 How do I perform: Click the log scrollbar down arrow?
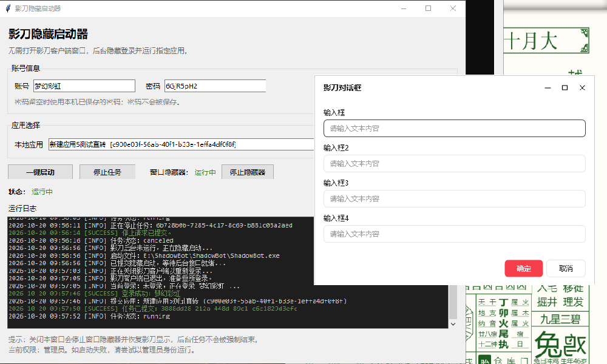[453, 324]
